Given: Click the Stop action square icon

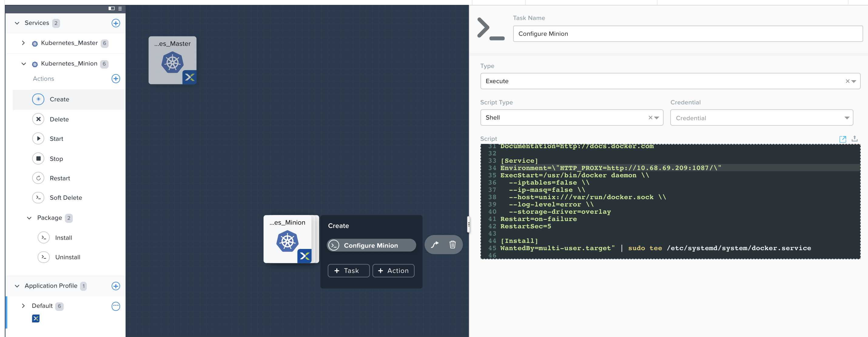Looking at the screenshot, I should 38,158.
